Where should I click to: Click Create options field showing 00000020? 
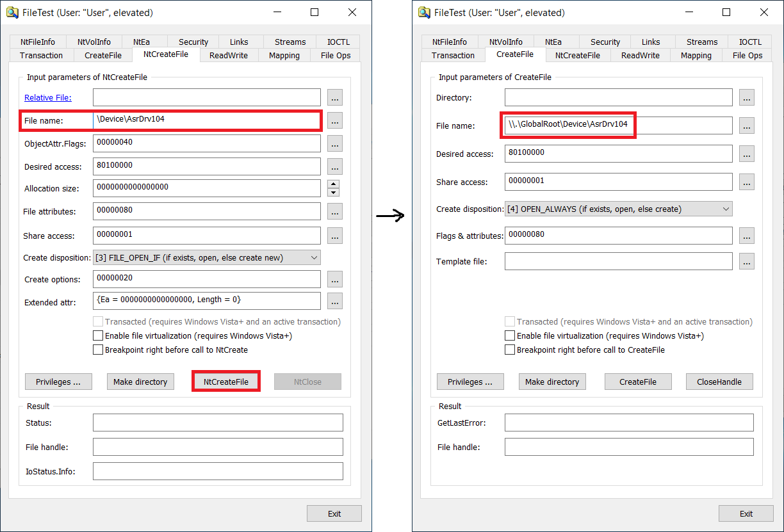207,279
